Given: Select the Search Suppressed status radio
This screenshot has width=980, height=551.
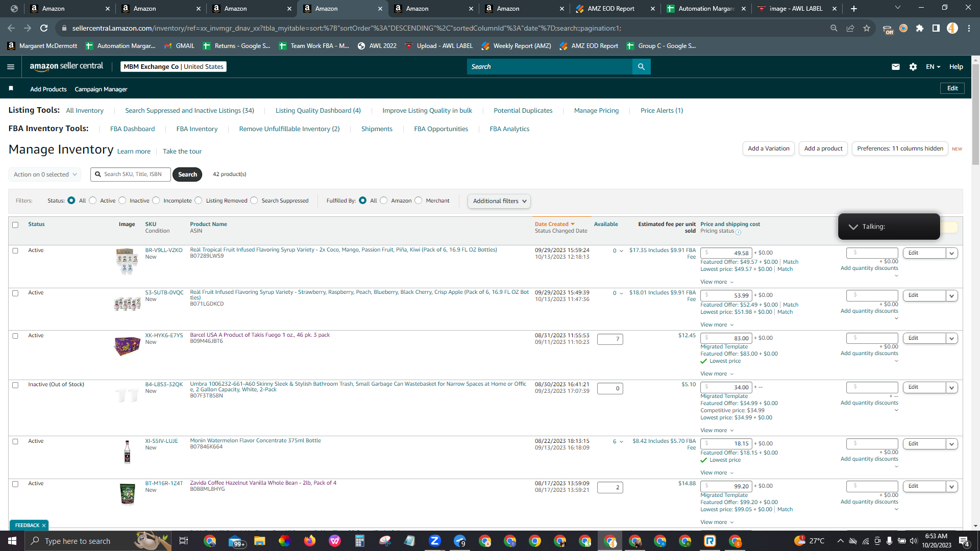Looking at the screenshot, I should coord(254,201).
